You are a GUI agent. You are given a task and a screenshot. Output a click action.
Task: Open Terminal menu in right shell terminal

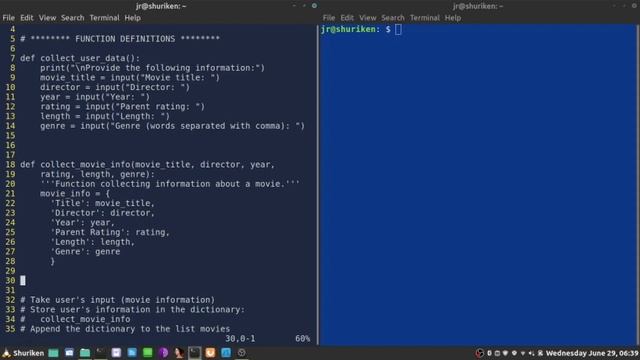425,18
